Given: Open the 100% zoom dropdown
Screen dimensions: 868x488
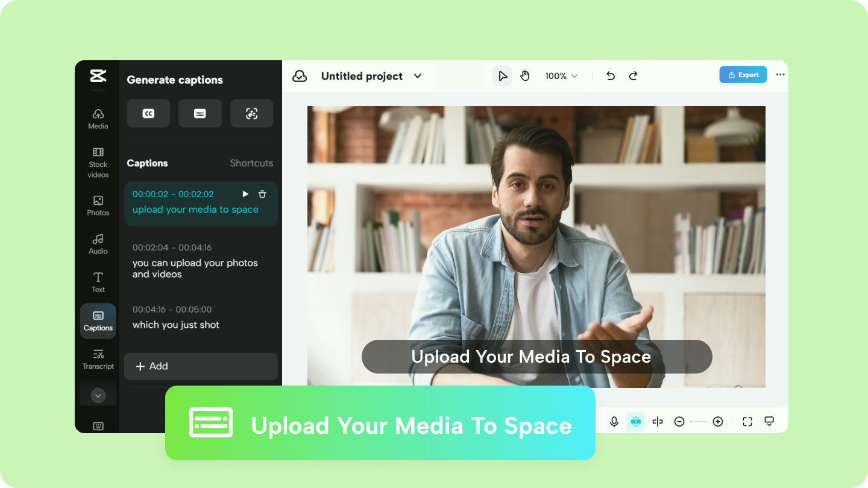Looking at the screenshot, I should (562, 76).
